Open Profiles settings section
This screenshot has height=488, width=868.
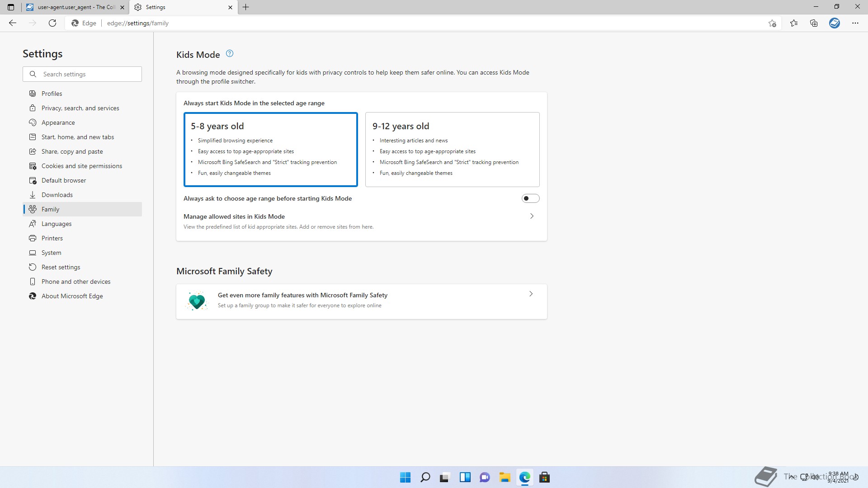[x=82, y=94]
